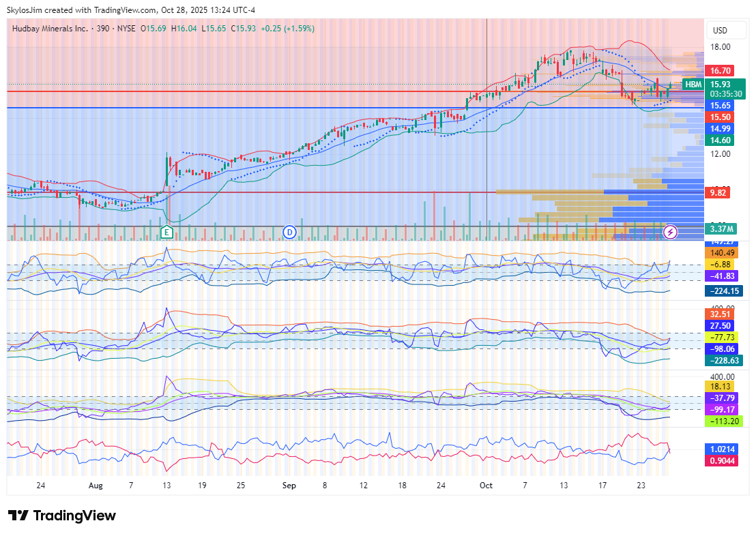This screenshot has width=756, height=536.
Task: Click the 03:35:30 bar countdown timer
Action: pyautogui.click(x=725, y=94)
